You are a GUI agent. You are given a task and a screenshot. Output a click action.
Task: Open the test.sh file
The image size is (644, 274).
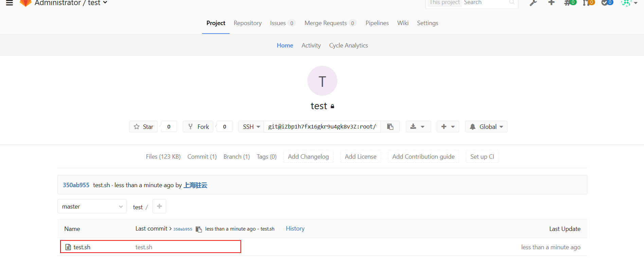click(x=82, y=247)
